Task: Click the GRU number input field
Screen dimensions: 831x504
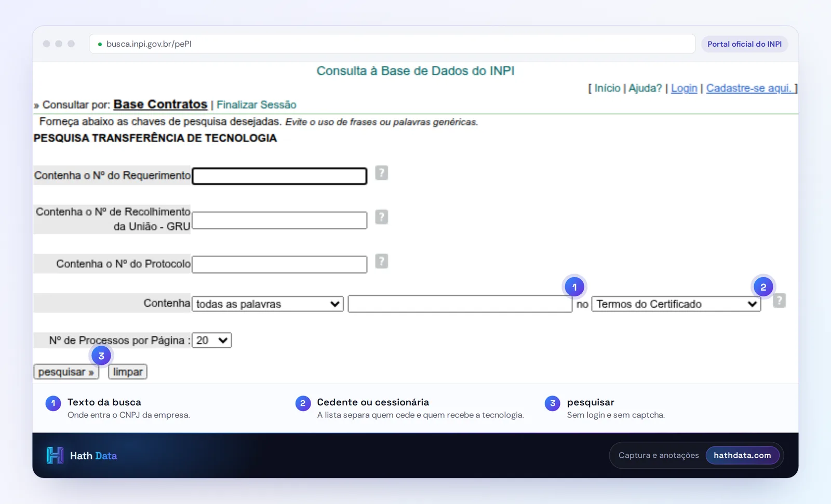Action: tap(279, 220)
